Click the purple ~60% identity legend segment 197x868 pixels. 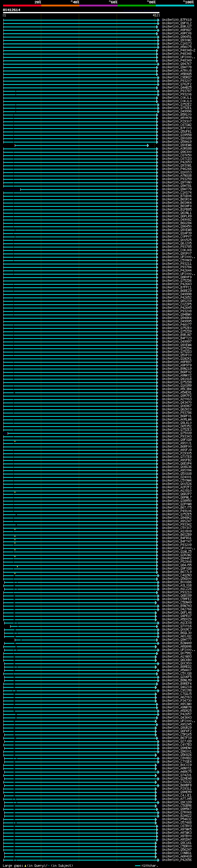(98, 6)
